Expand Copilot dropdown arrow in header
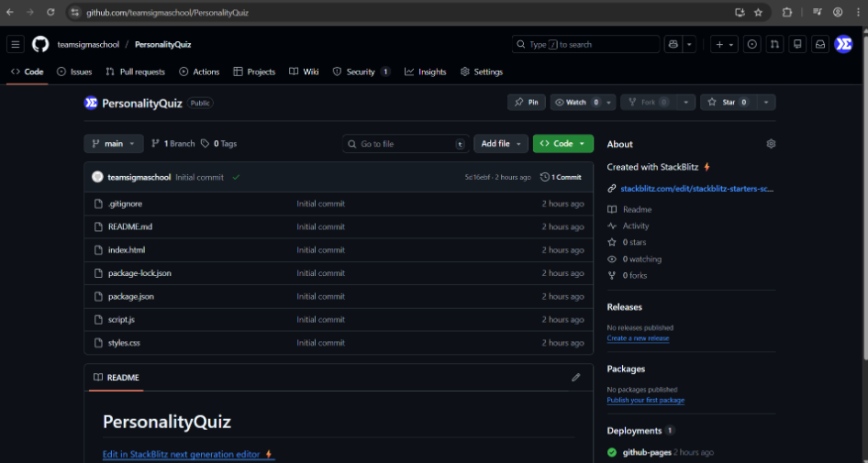This screenshot has height=463, width=868. click(689, 44)
